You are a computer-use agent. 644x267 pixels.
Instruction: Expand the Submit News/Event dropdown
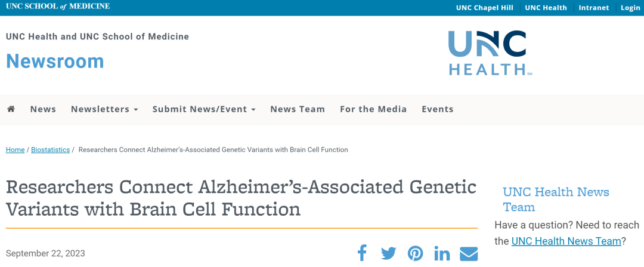(204, 109)
